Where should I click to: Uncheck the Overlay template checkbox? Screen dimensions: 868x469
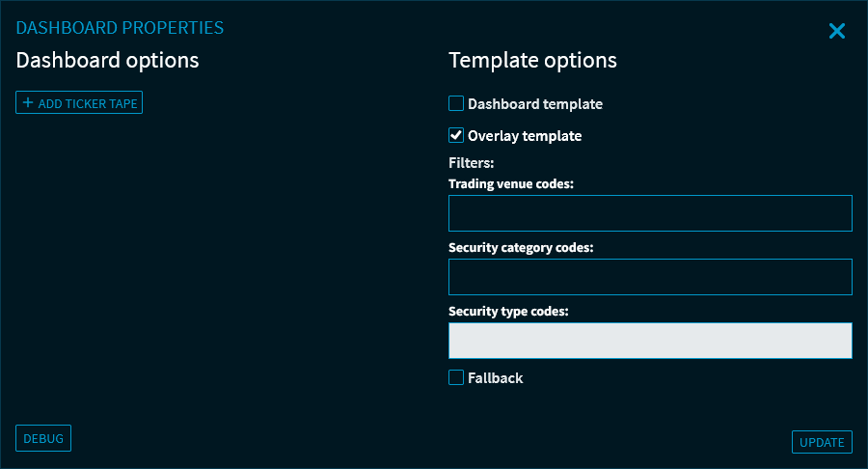point(456,136)
